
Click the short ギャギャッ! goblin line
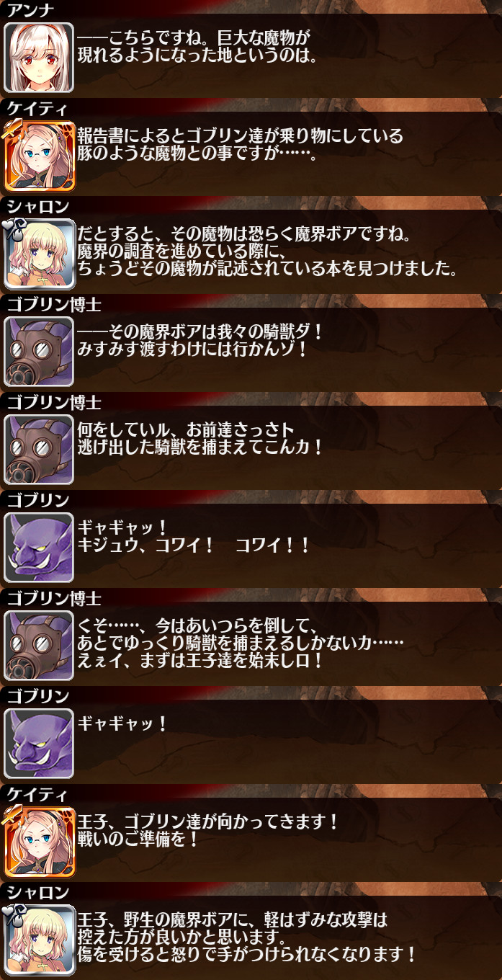(x=122, y=724)
